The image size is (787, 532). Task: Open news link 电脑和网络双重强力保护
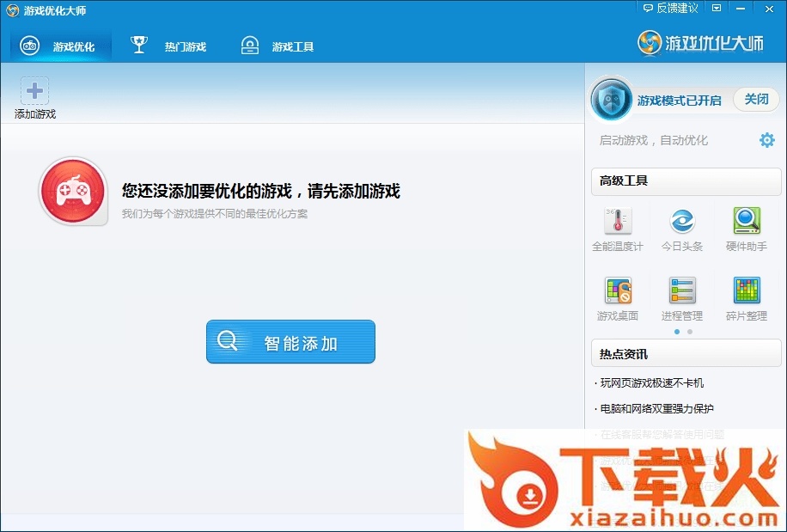pyautogui.click(x=657, y=408)
